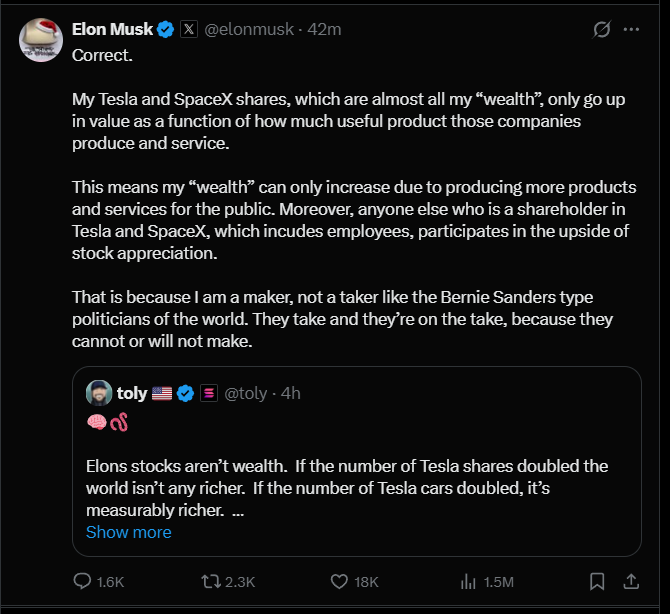Click the share post icon
The width and height of the screenshot is (670, 614).
631,581
